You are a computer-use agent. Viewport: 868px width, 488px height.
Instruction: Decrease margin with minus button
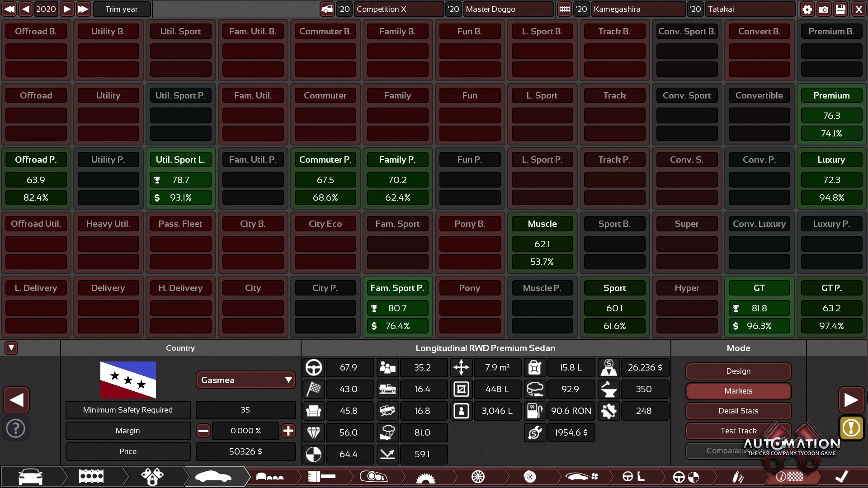pos(203,431)
